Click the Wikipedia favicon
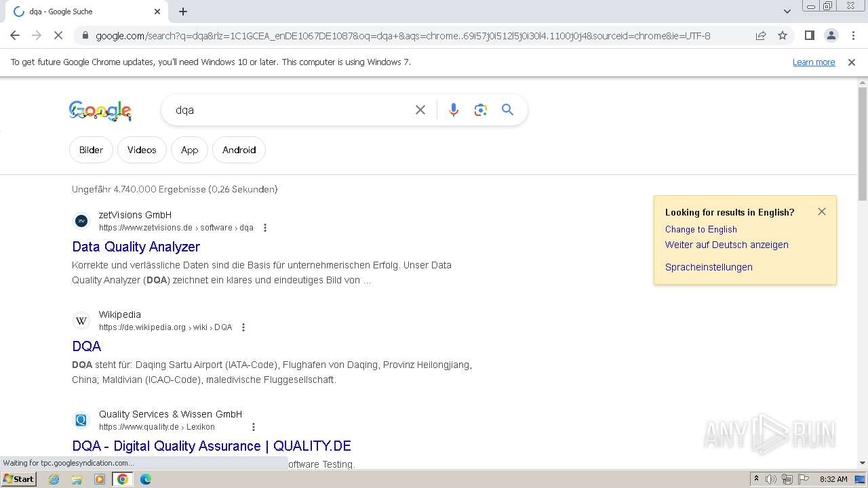The height and width of the screenshot is (488, 868). [x=81, y=321]
